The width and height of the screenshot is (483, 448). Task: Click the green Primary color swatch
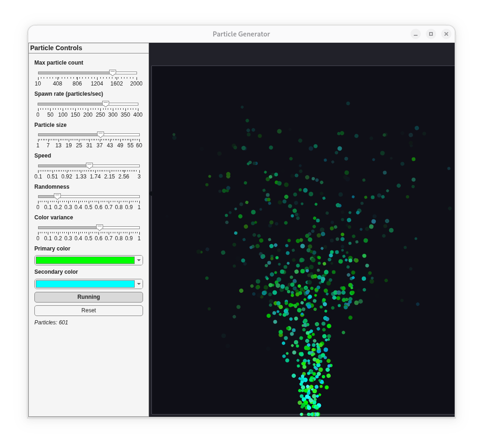(85, 261)
